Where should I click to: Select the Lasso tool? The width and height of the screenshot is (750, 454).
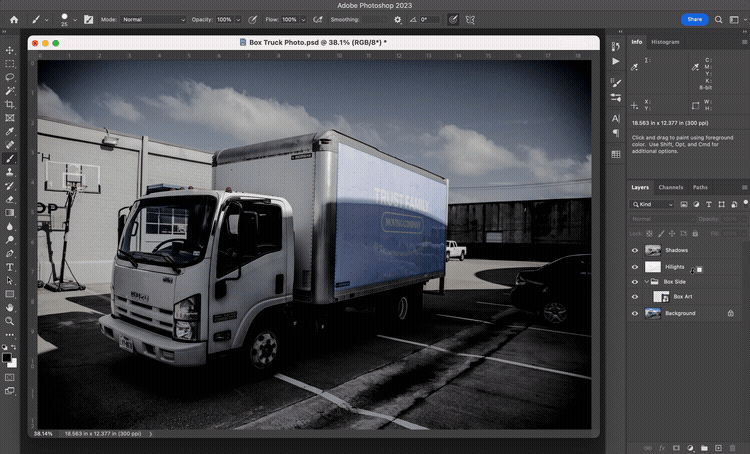(x=10, y=77)
